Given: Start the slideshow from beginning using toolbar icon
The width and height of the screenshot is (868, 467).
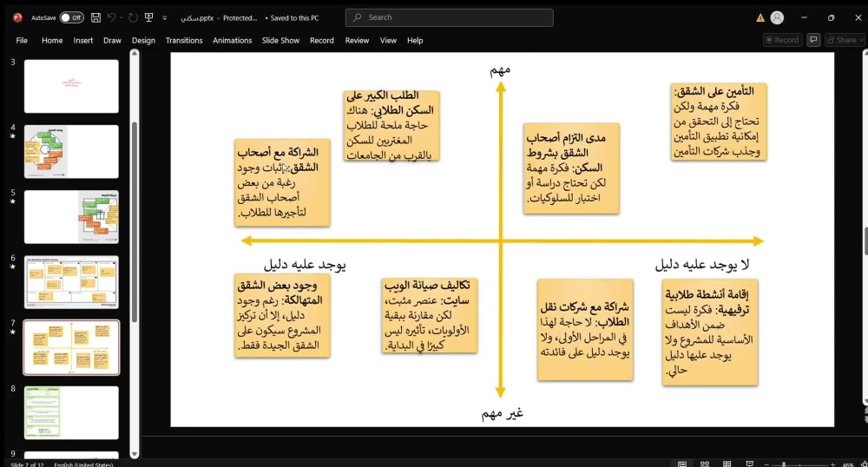Looking at the screenshot, I should coord(149,17).
